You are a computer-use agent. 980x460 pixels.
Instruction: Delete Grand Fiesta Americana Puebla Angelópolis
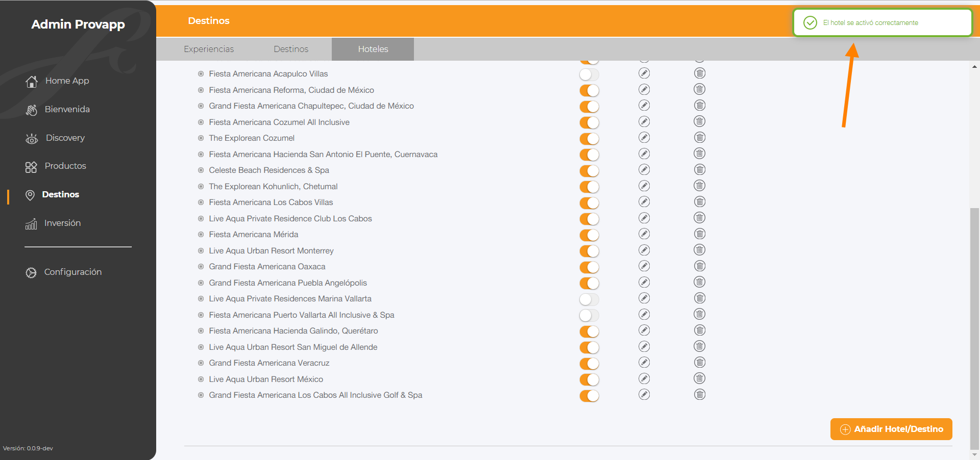click(700, 283)
